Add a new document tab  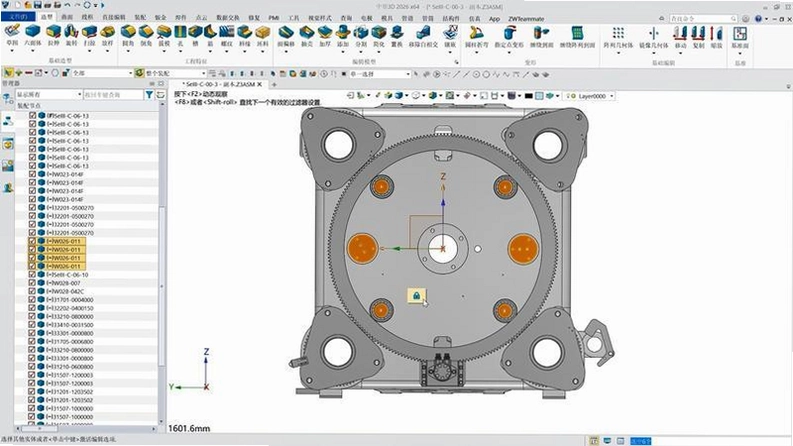point(274,84)
